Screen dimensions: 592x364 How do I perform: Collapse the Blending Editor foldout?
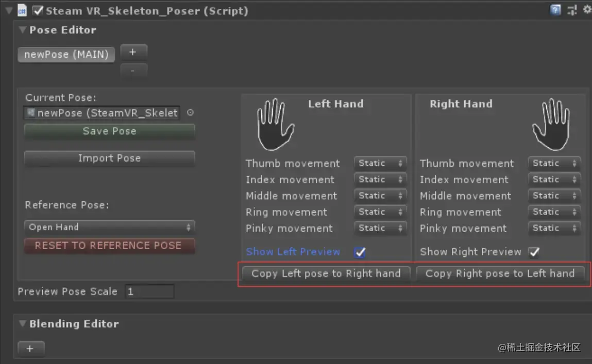pyautogui.click(x=22, y=323)
